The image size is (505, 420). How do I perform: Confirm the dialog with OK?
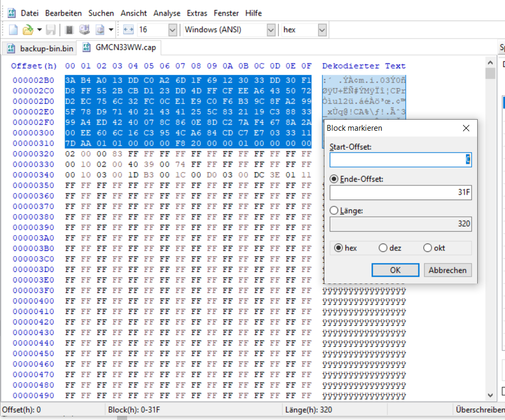[x=395, y=270]
